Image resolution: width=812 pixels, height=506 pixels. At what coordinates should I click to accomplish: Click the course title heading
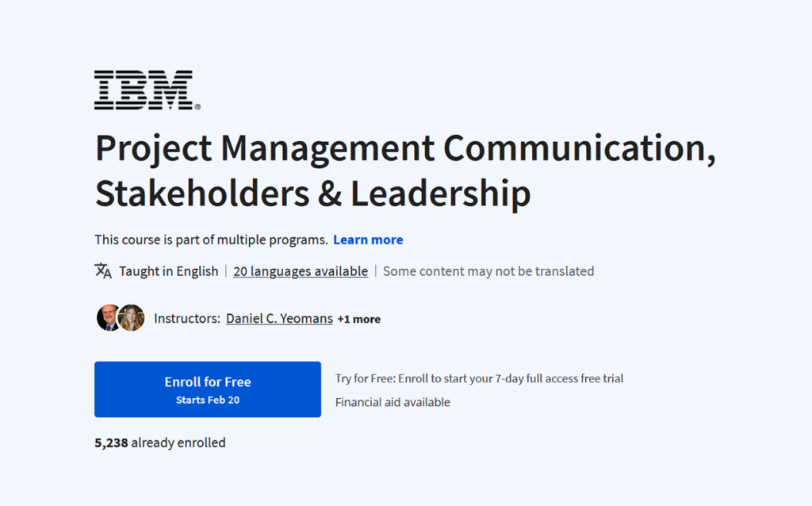[405, 169]
